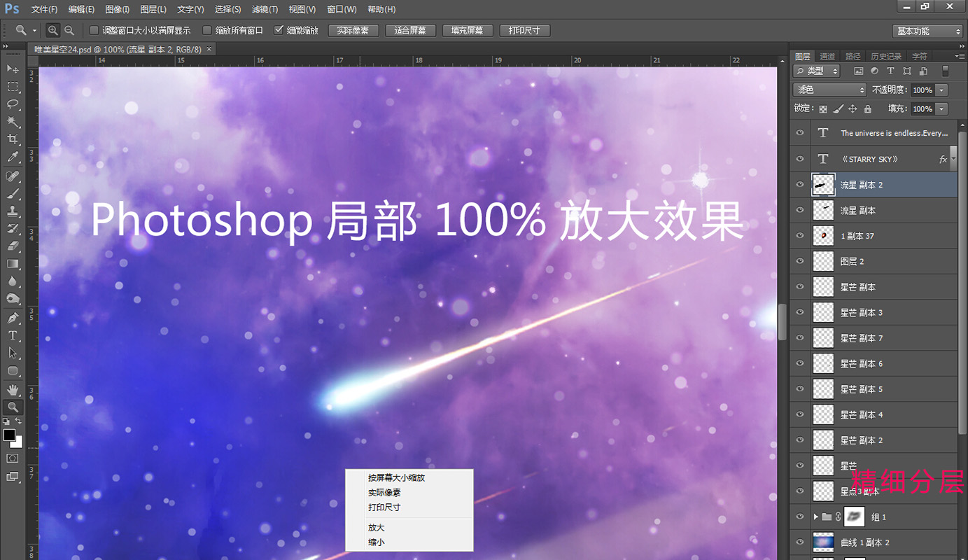968x560 pixels.
Task: Switch to the 通道 tab
Action: point(827,56)
